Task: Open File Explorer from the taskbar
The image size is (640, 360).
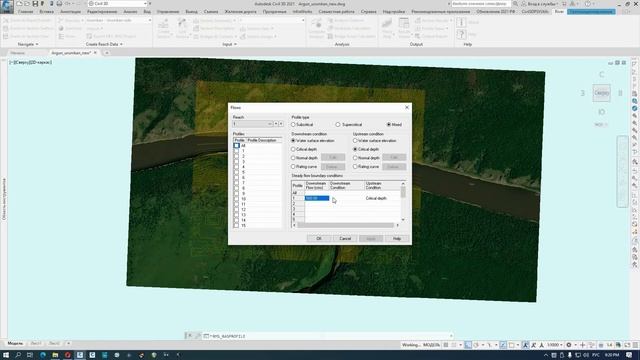Action: 55,355
